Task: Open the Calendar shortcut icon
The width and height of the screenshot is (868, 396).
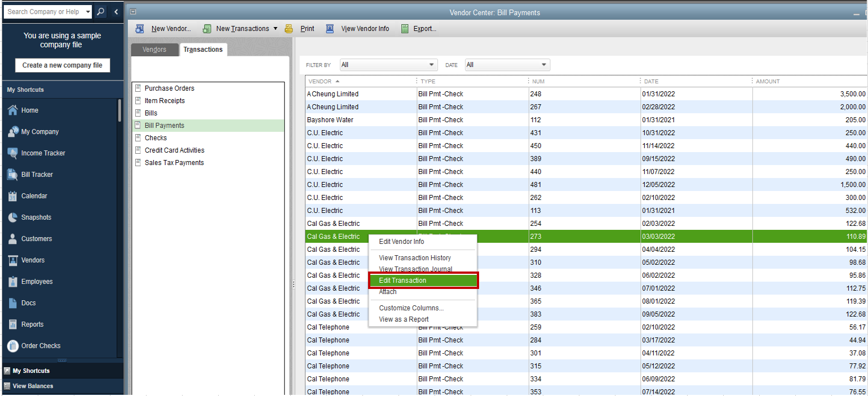Action: tap(12, 196)
